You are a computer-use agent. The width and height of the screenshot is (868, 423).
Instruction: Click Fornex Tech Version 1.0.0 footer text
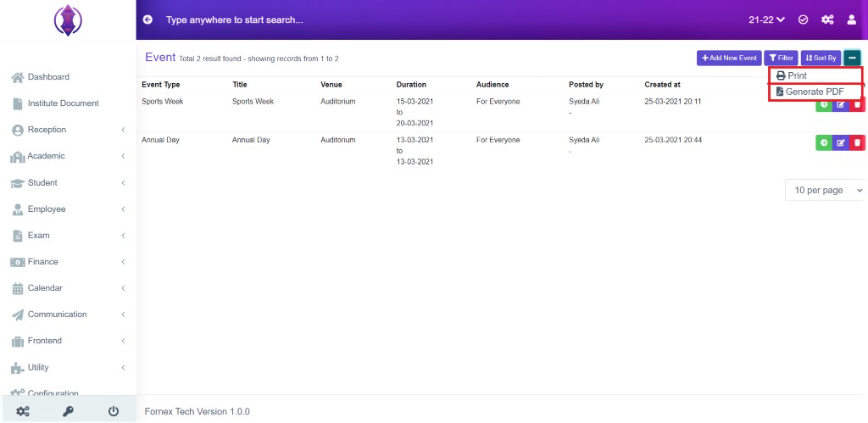pyautogui.click(x=197, y=411)
